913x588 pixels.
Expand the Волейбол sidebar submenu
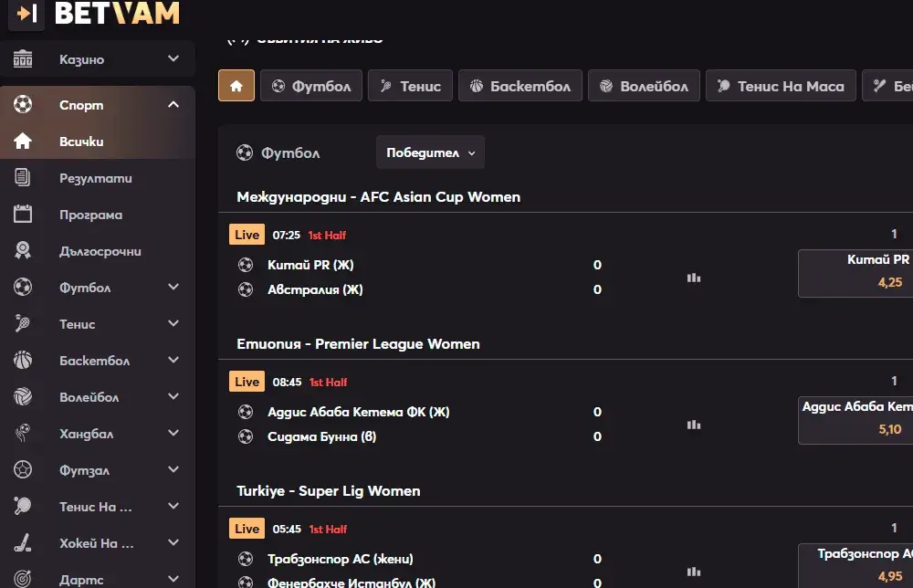tap(173, 396)
